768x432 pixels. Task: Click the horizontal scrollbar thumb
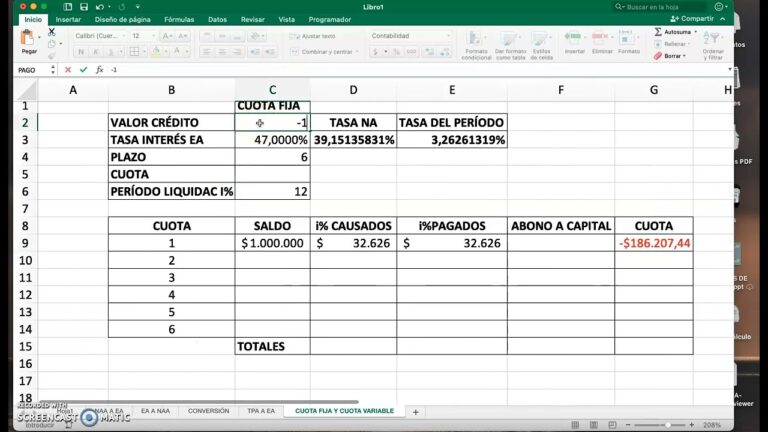[198, 402]
